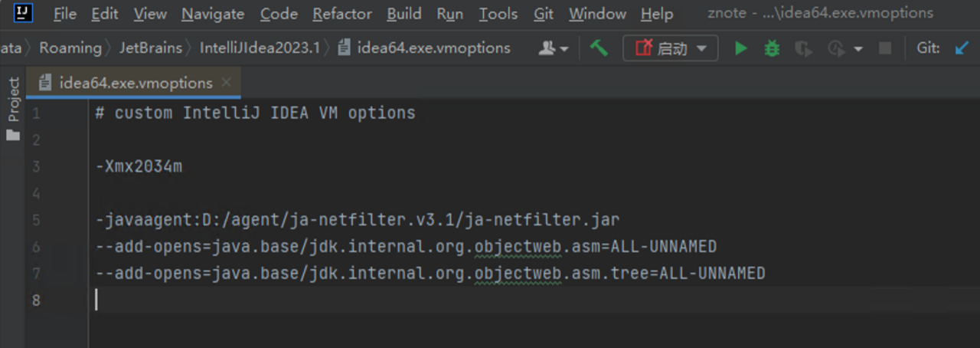
Task: Start debugging with the bug icon
Action: (772, 48)
